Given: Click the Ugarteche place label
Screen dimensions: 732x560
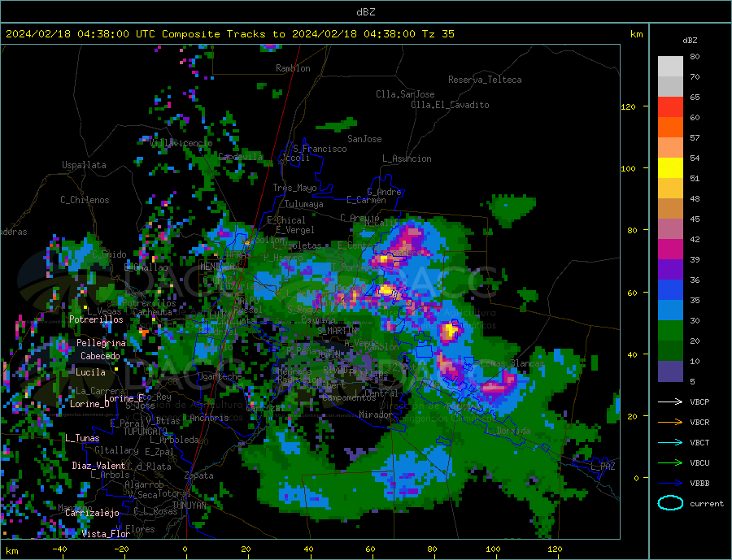Looking at the screenshot, I should [220, 376].
